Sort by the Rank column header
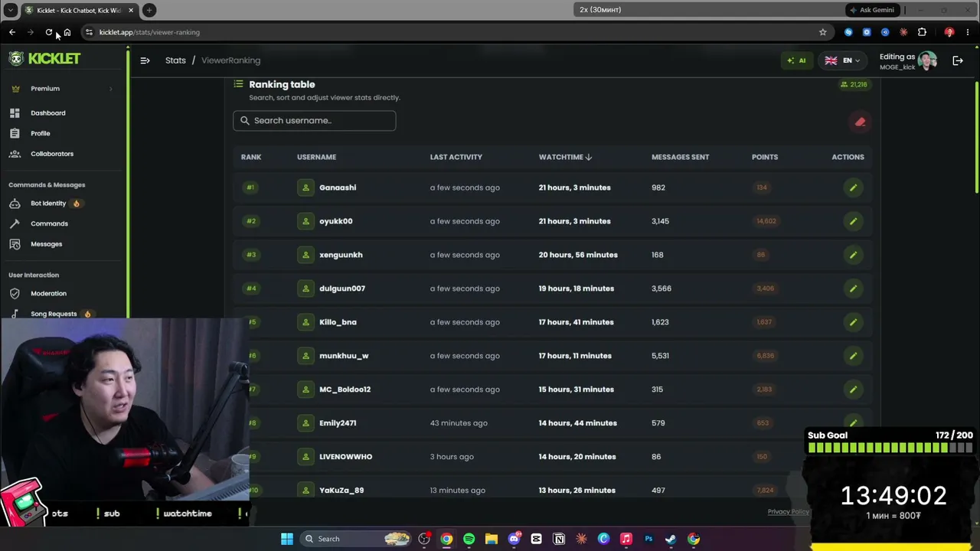 tap(251, 157)
